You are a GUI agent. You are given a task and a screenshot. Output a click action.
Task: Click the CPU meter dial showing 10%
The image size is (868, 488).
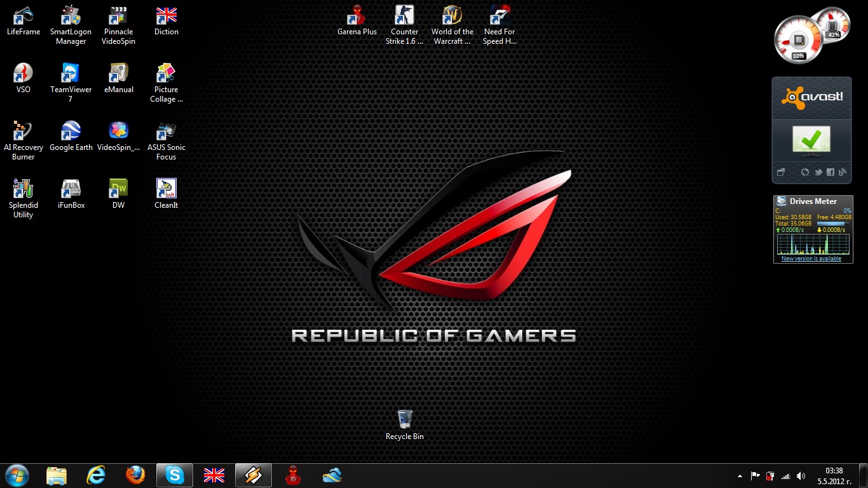(799, 39)
